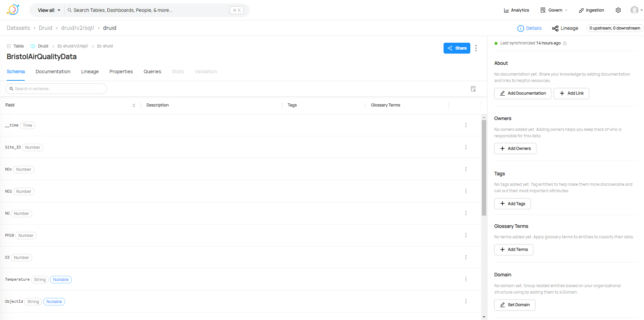Viewport: 644px width, 320px height.
Task: Switch to the Queries tab
Action: coord(152,72)
